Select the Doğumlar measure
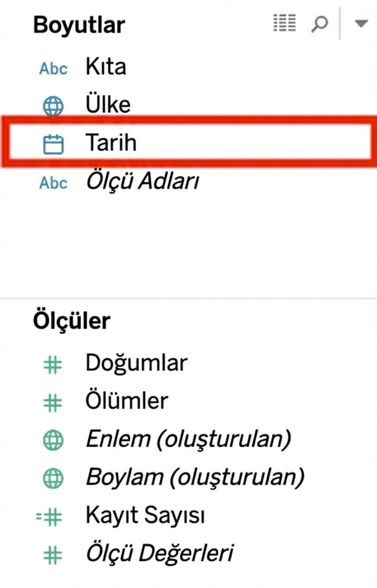377x588 pixels. (x=136, y=363)
